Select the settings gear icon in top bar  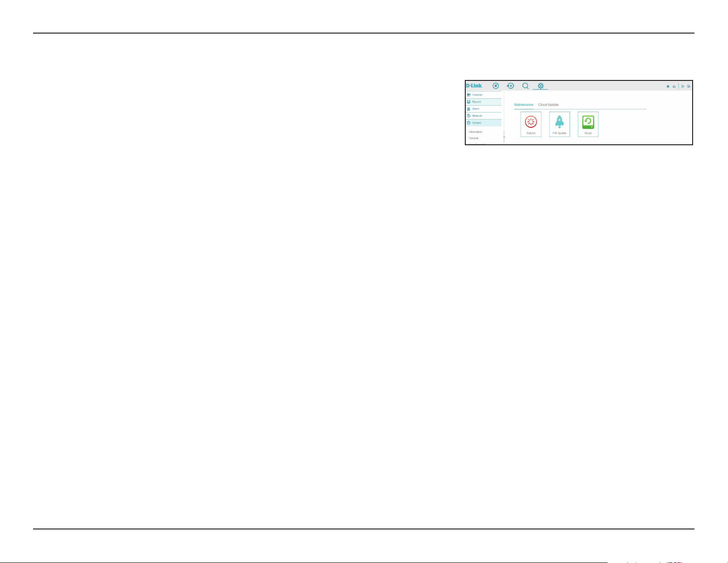pyautogui.click(x=541, y=86)
